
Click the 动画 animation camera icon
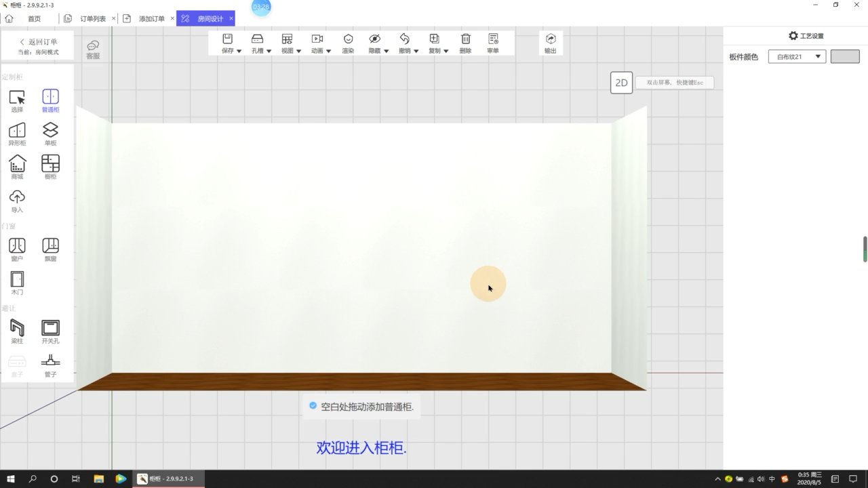click(317, 39)
